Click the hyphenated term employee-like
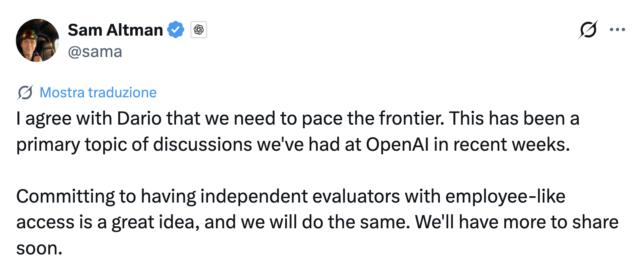644x273 pixels. point(505,197)
